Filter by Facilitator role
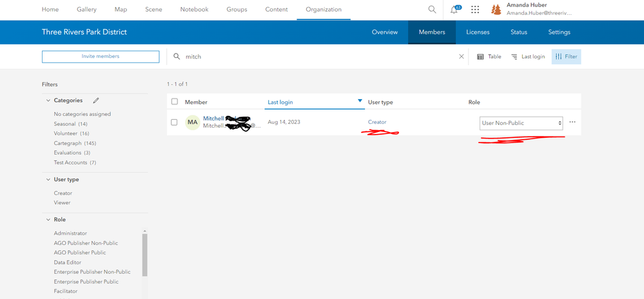The image size is (644, 299). click(x=66, y=291)
